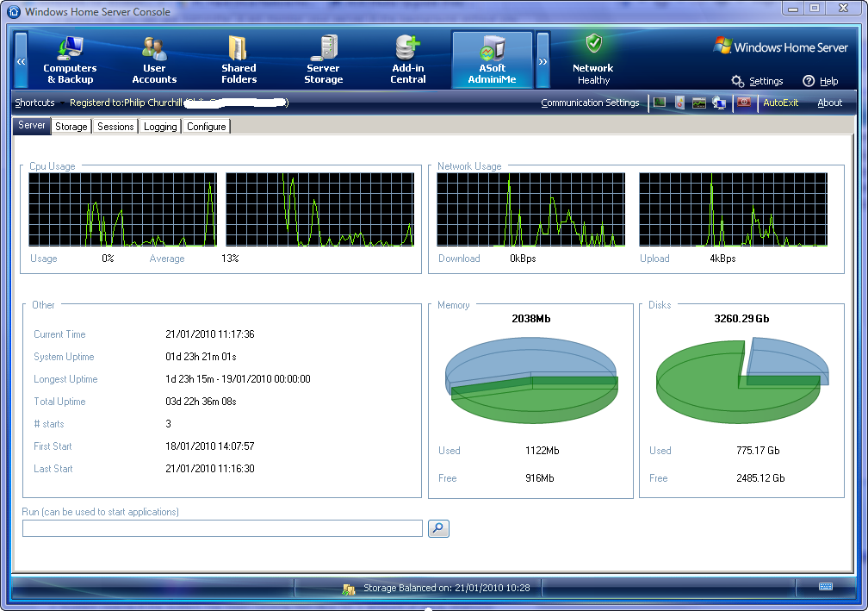Click the keyboard icon in status bar

825,587
